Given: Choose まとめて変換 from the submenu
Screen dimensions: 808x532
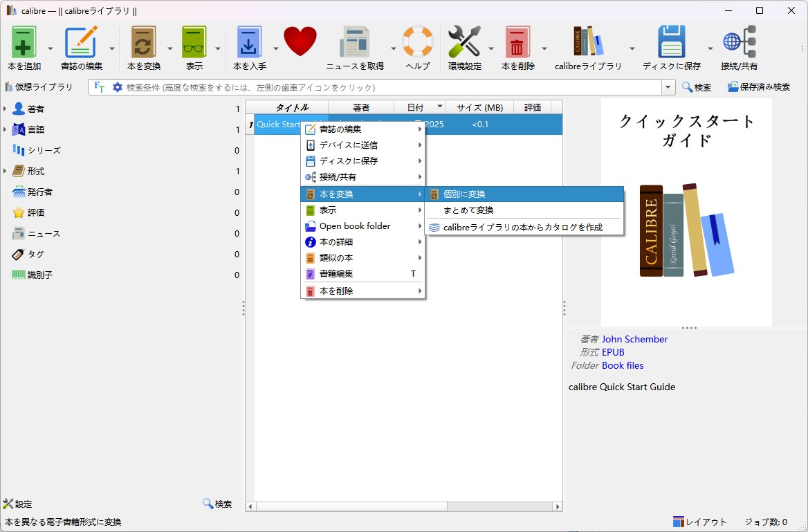Looking at the screenshot, I should 524,210.
